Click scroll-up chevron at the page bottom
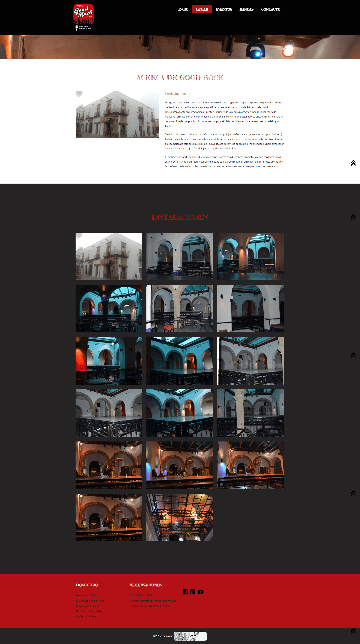This screenshot has height=644, width=360. click(353, 631)
